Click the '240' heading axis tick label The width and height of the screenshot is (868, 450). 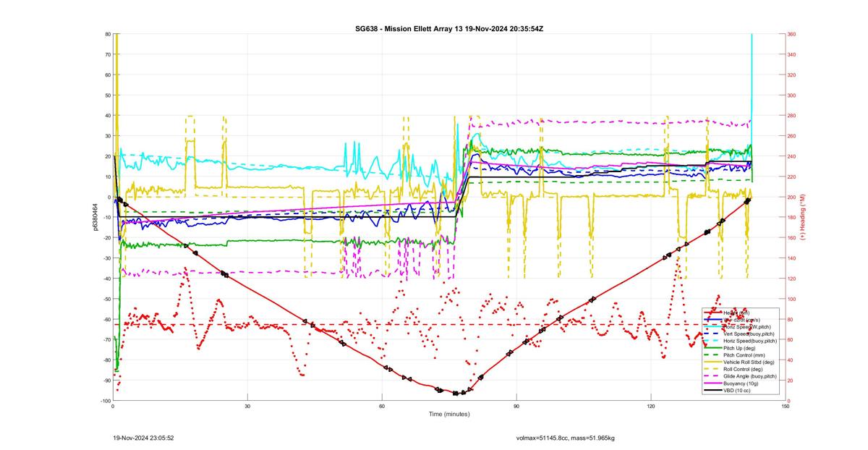(x=791, y=156)
